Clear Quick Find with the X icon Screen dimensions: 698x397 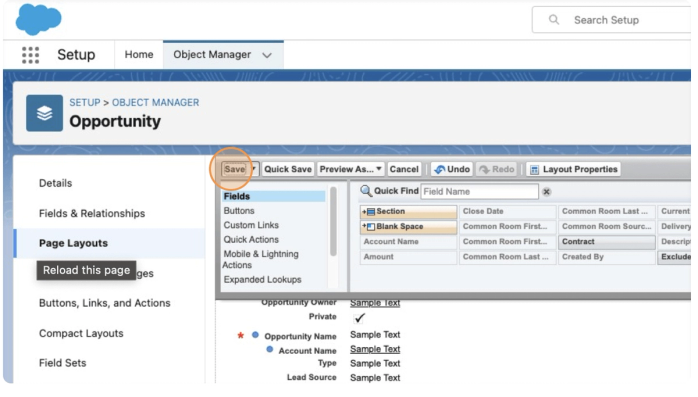[x=547, y=192]
